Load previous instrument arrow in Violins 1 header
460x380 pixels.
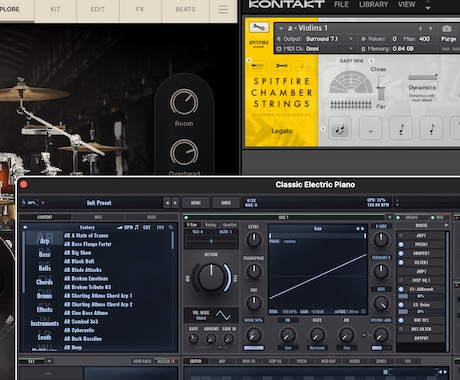point(420,29)
